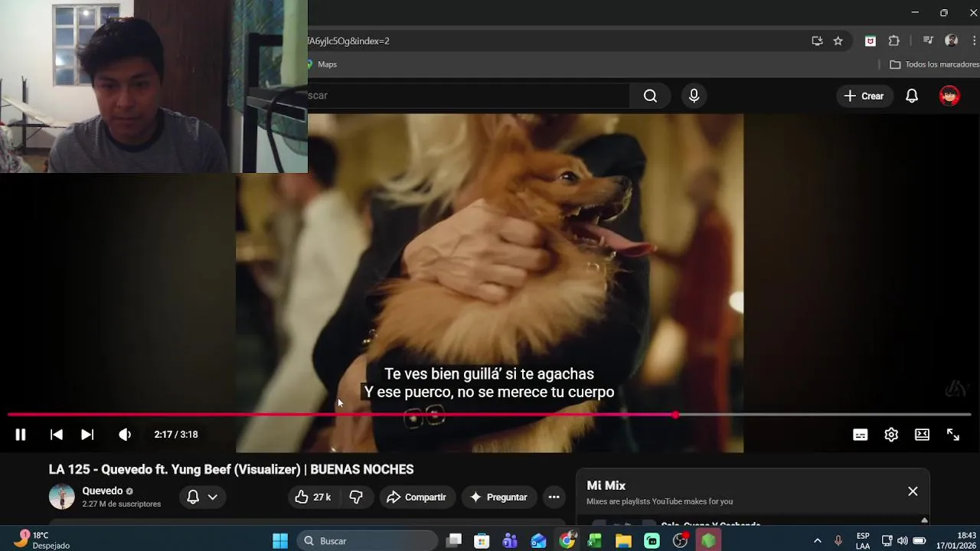Image resolution: width=980 pixels, height=551 pixels.
Task: Open the Quevedo channel name link
Action: click(103, 491)
